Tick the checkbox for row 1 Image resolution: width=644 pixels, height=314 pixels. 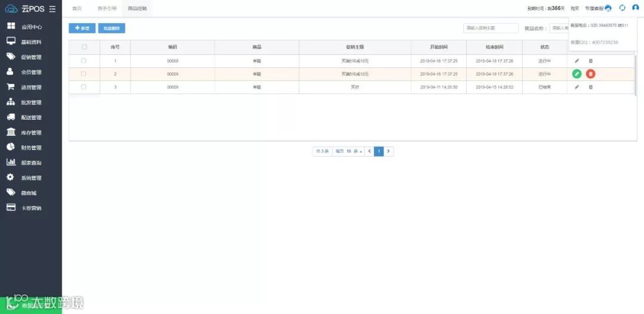[x=84, y=61]
